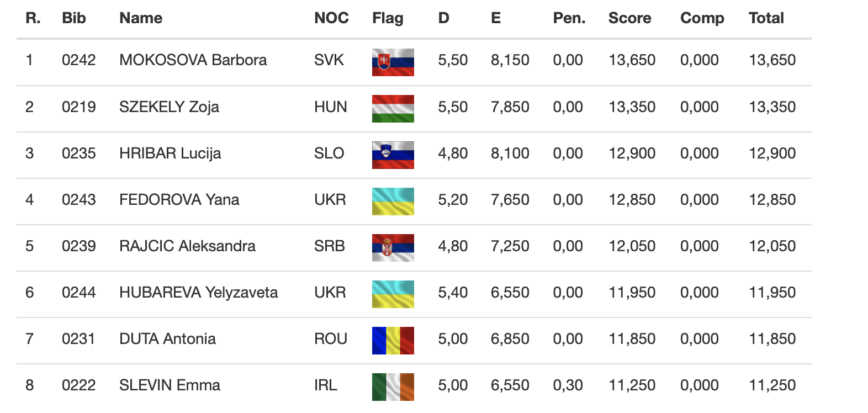Click the NOC column header
This screenshot has height=413, width=868.
tap(331, 18)
